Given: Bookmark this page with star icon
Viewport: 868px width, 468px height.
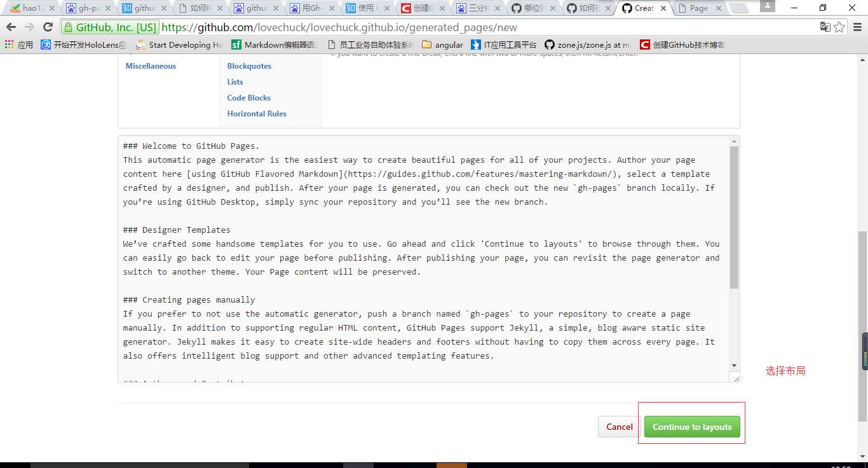Looking at the screenshot, I should click(x=839, y=27).
